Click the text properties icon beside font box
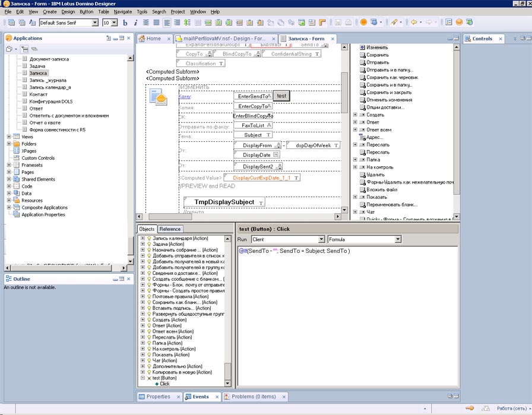 (32, 23)
